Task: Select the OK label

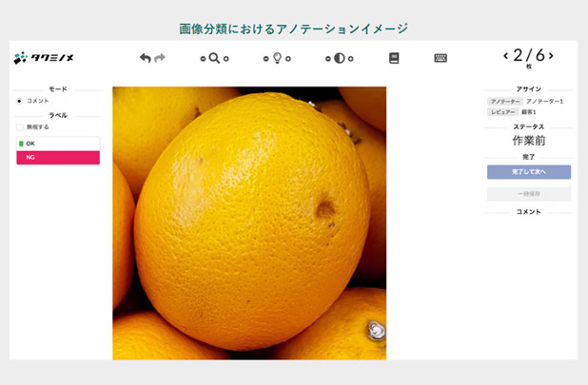Action: coord(58,144)
